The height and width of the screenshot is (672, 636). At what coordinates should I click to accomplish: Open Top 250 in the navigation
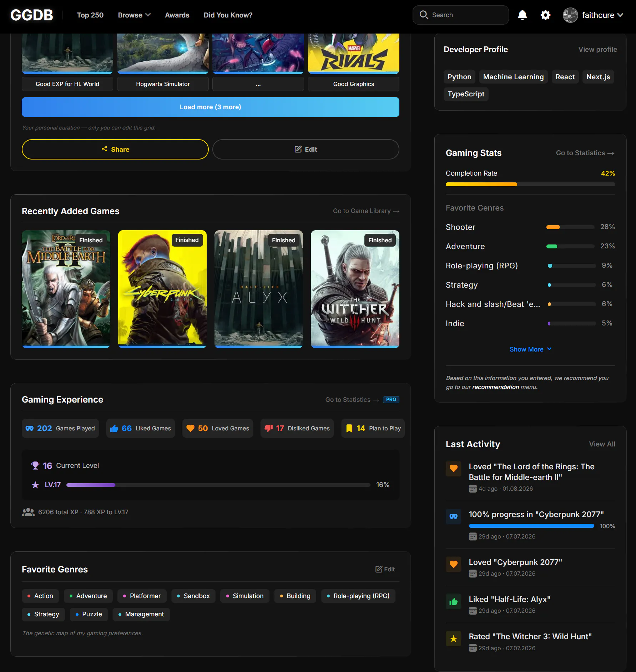[90, 15]
